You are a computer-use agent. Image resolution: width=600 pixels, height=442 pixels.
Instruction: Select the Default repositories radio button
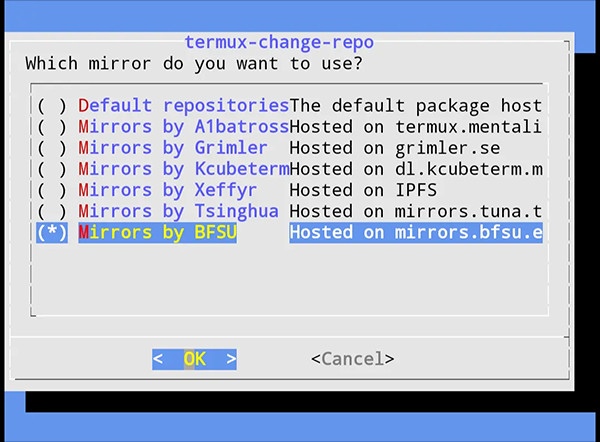pyautogui.click(x=52, y=106)
